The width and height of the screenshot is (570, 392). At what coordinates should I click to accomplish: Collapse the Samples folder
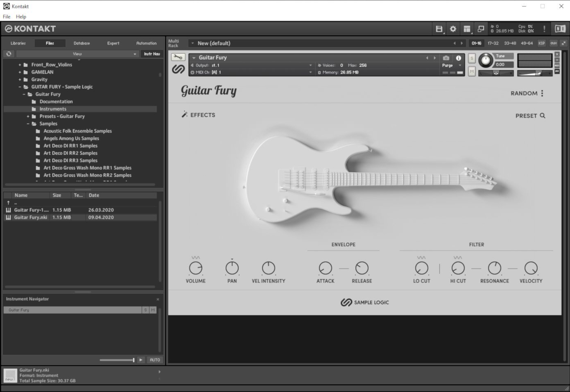[28, 124]
